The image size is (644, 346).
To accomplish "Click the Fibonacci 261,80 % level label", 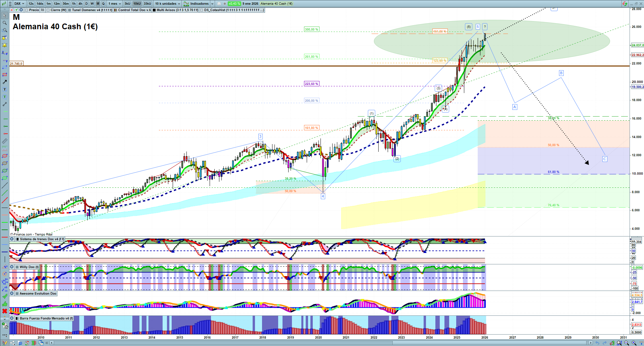I will click(311, 57).
